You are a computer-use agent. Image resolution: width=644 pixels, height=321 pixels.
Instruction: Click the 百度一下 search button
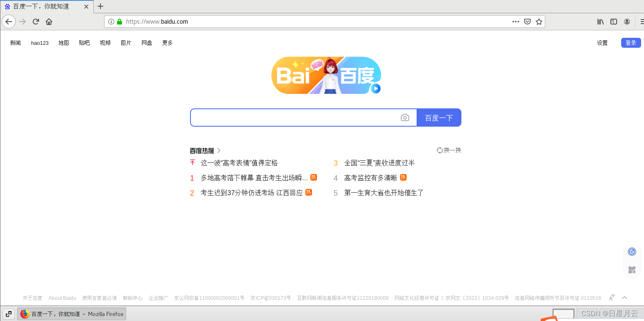click(x=439, y=118)
